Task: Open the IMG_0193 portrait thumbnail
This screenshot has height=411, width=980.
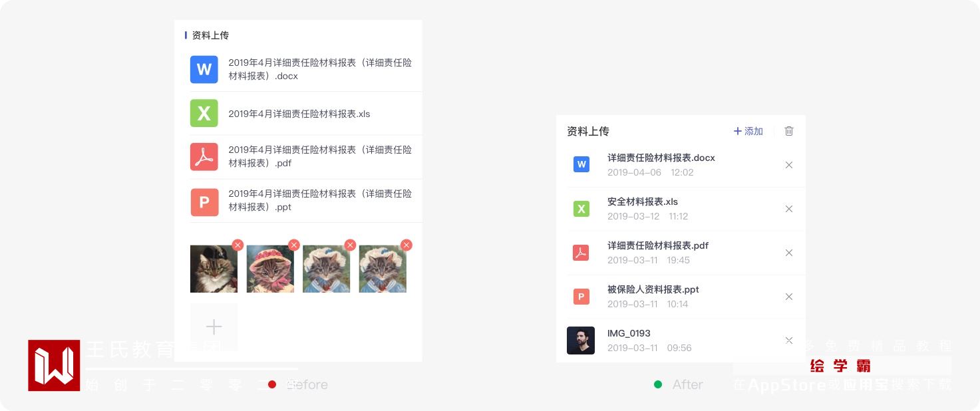Action: pyautogui.click(x=581, y=341)
